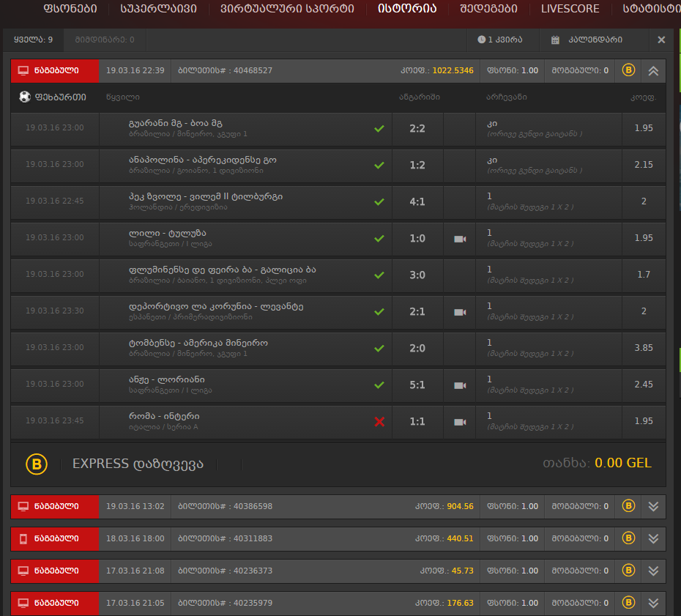Open the კალენდარი date picker

595,40
